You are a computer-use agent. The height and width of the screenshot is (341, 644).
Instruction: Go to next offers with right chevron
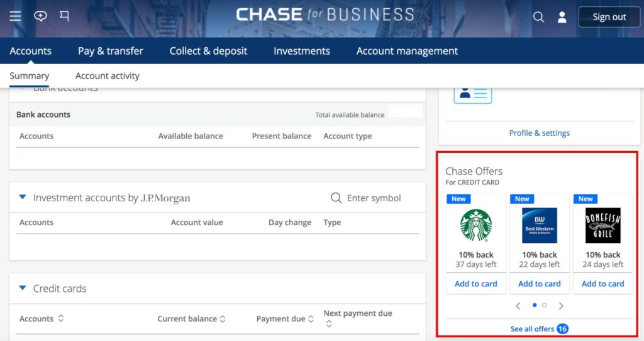point(561,306)
